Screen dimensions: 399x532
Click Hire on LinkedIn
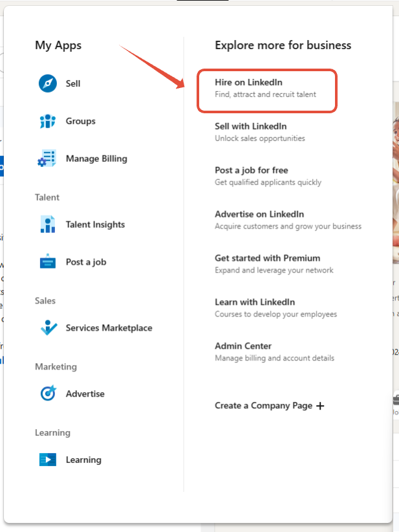248,82
